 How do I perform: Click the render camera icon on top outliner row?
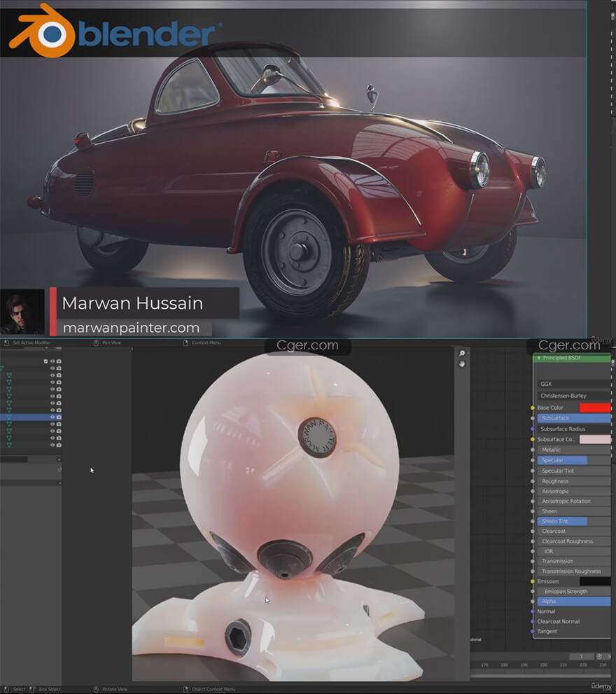pyautogui.click(x=59, y=361)
